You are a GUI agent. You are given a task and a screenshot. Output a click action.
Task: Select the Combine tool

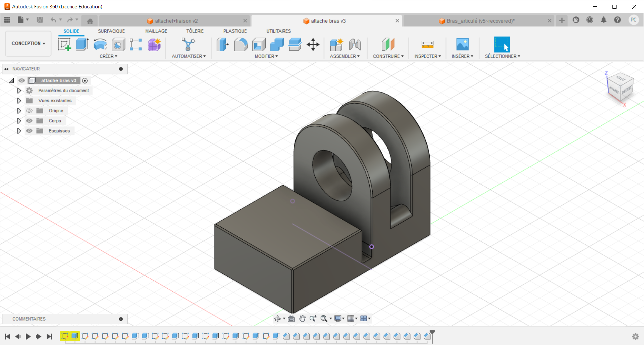[x=277, y=44]
